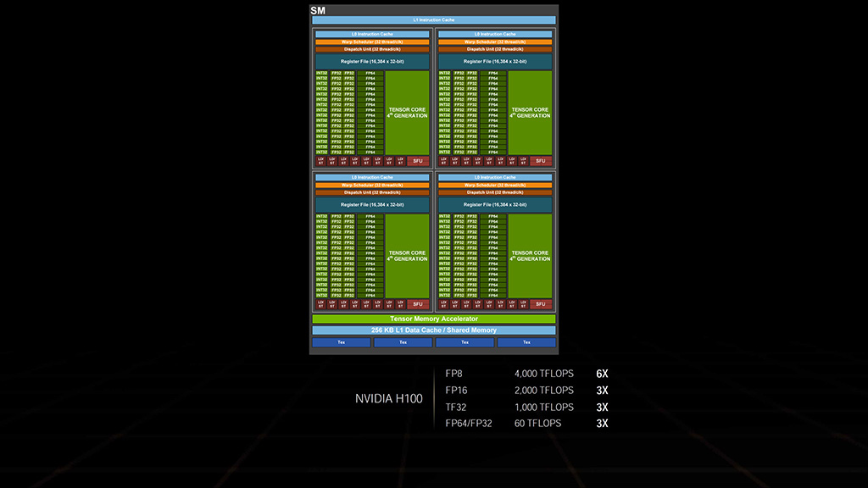Select the 256 KB L1 Data Cache bar

pos(433,330)
